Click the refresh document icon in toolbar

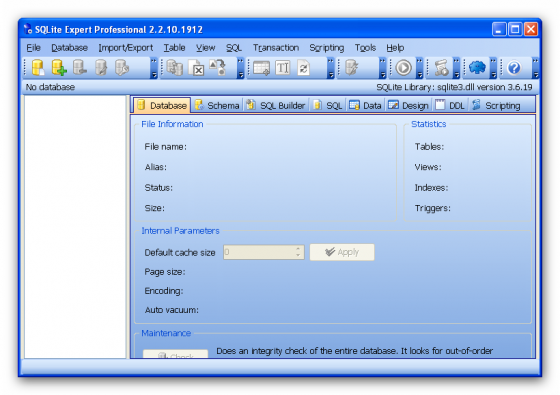point(303,68)
